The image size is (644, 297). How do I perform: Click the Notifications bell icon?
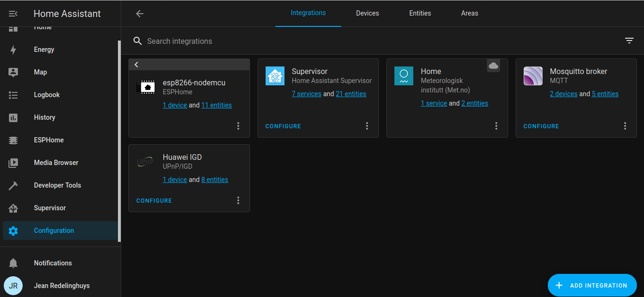13,263
